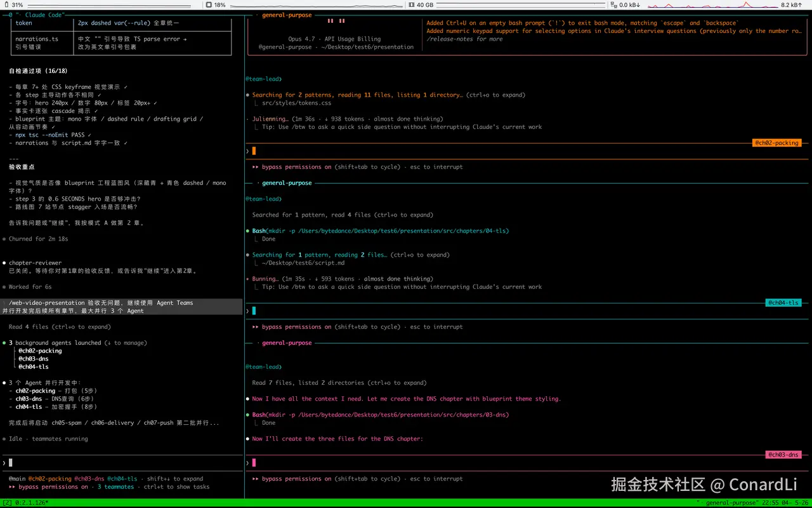Click the CPU chip icon beside 31%

tap(5, 4)
